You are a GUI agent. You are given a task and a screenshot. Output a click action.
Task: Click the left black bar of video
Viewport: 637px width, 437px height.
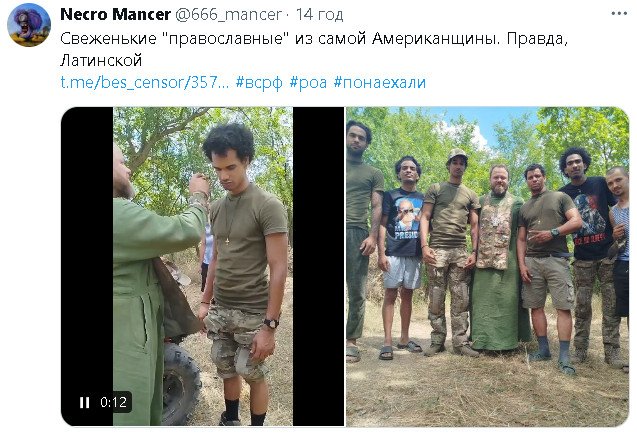[x=87, y=266]
